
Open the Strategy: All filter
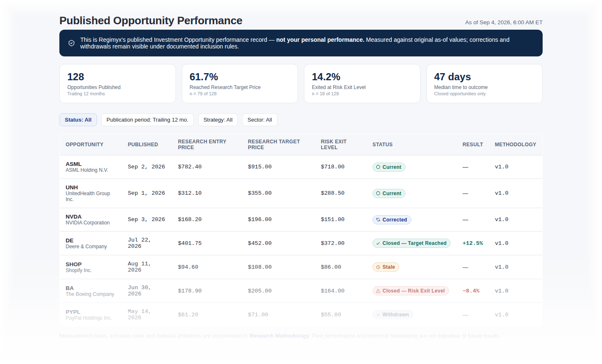tap(218, 120)
